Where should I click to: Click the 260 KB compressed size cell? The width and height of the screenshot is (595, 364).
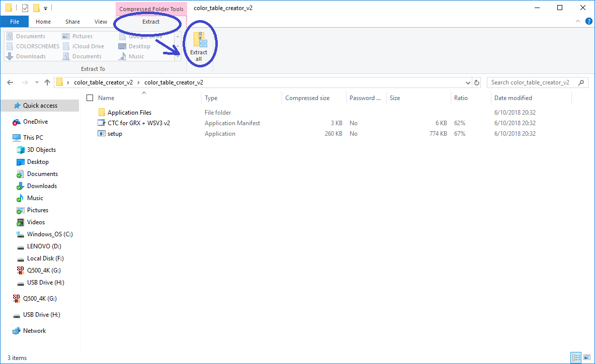click(x=333, y=134)
